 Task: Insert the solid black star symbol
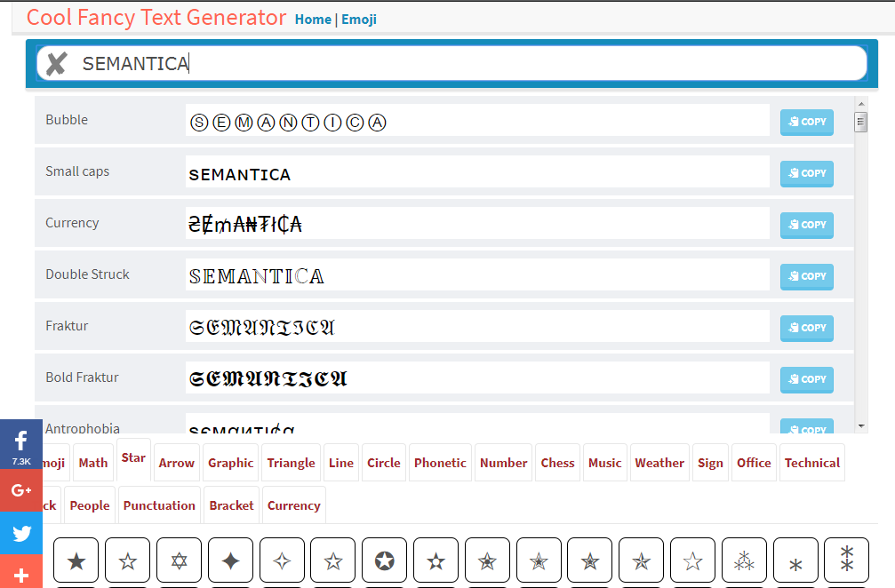tap(76, 560)
